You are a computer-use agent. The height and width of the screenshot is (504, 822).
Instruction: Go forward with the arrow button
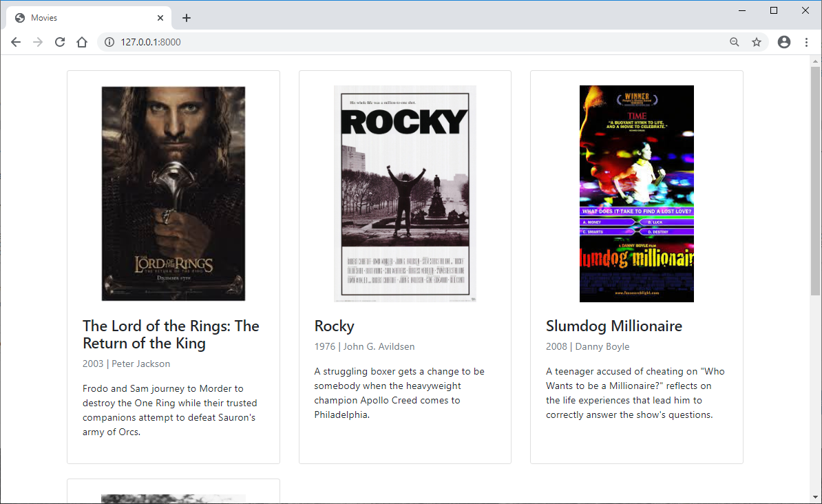click(38, 42)
